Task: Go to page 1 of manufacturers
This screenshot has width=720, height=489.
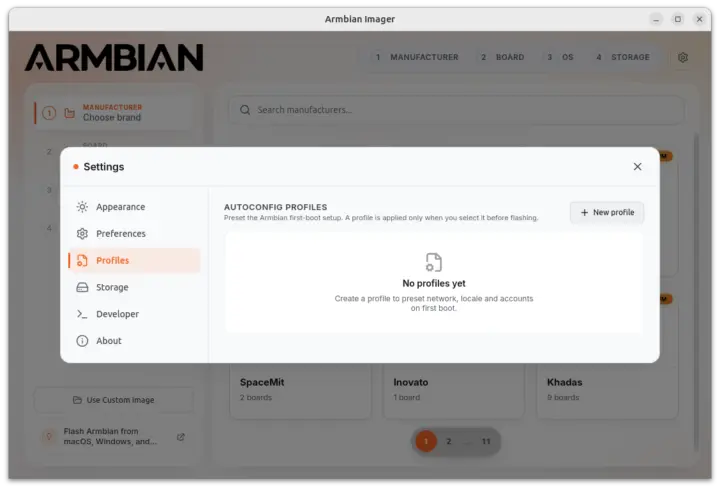Action: [x=426, y=441]
